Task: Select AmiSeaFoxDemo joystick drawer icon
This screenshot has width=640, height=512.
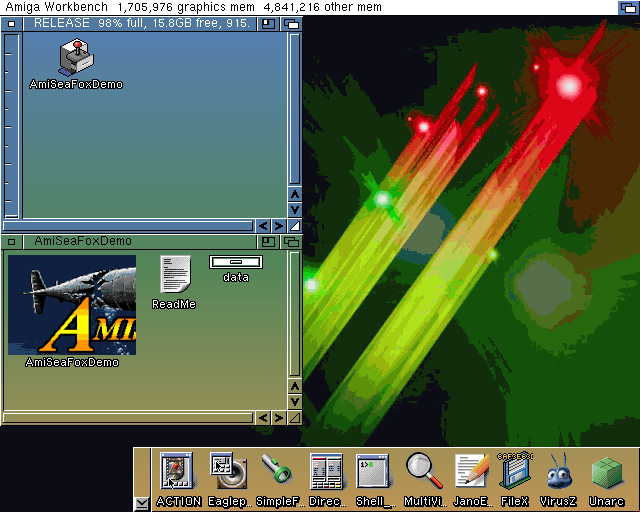Action: point(76,57)
